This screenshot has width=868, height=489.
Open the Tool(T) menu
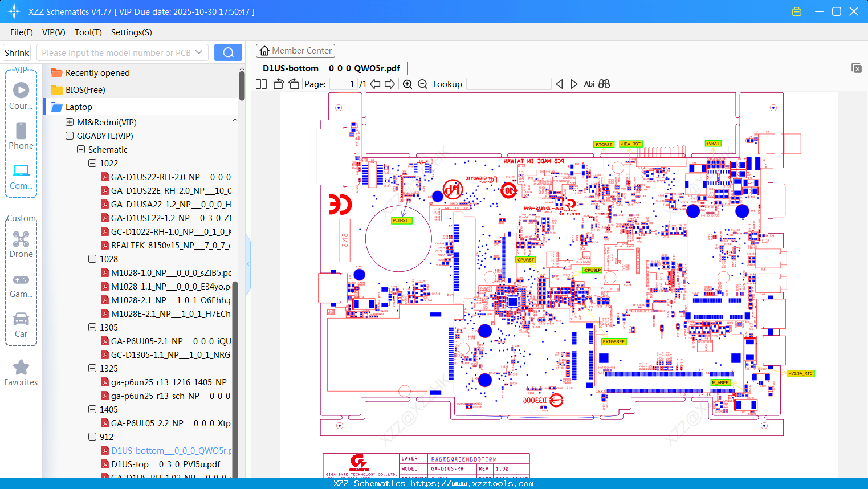click(x=88, y=32)
